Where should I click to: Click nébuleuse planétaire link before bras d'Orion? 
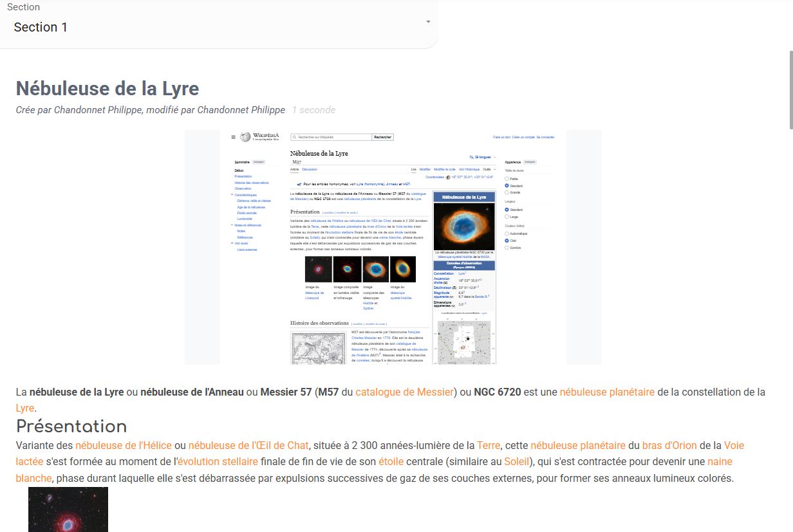point(578,445)
